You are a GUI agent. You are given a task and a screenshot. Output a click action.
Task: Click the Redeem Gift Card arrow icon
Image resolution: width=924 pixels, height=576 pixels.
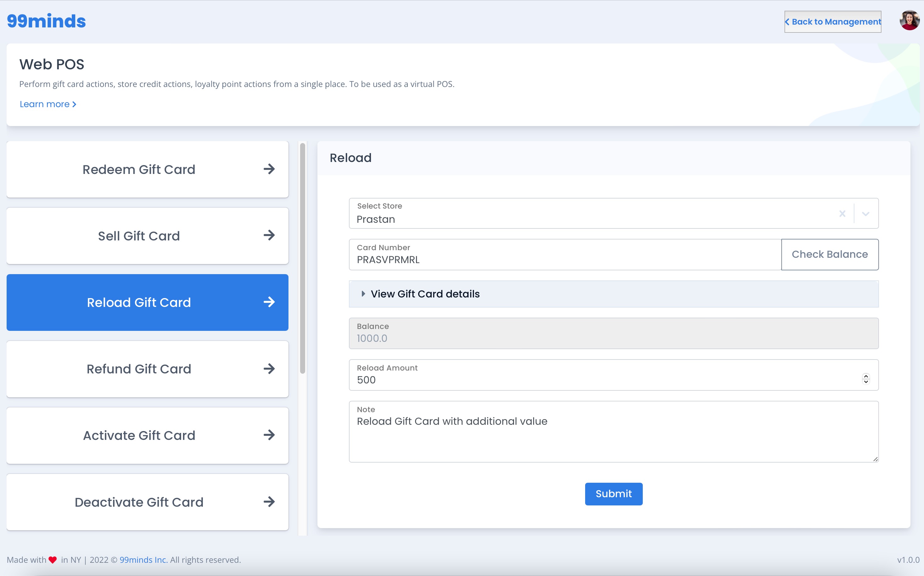coord(269,169)
